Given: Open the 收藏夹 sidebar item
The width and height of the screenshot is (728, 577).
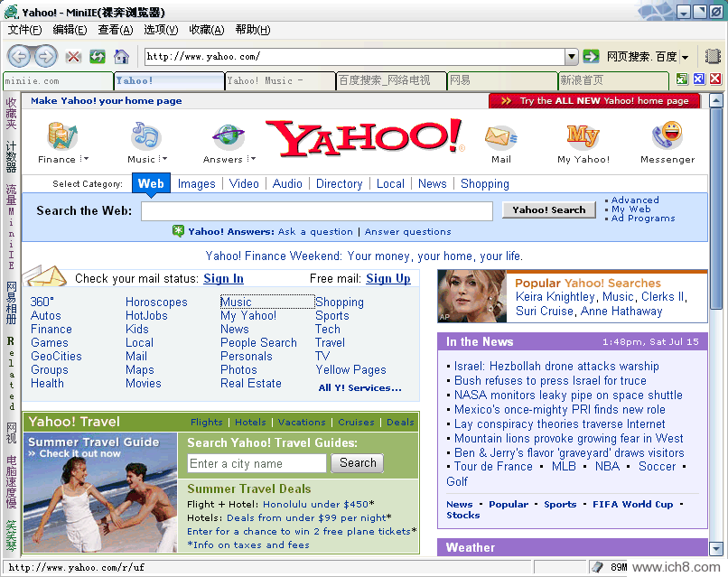Looking at the screenshot, I should click(x=11, y=113).
